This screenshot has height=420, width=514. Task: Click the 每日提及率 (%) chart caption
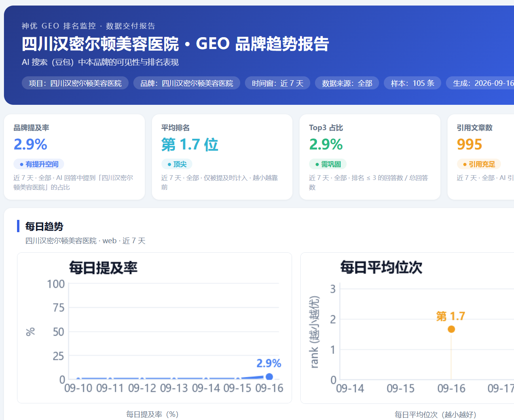[x=152, y=414]
